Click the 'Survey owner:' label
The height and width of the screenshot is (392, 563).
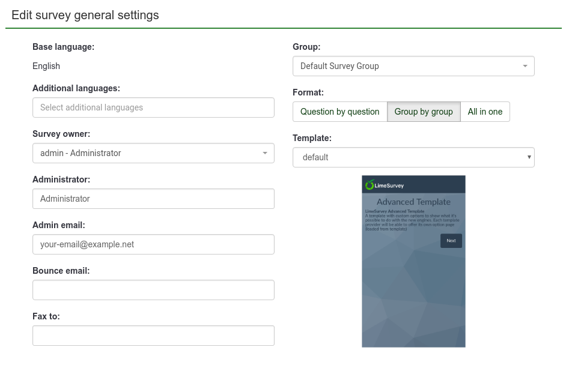61,134
